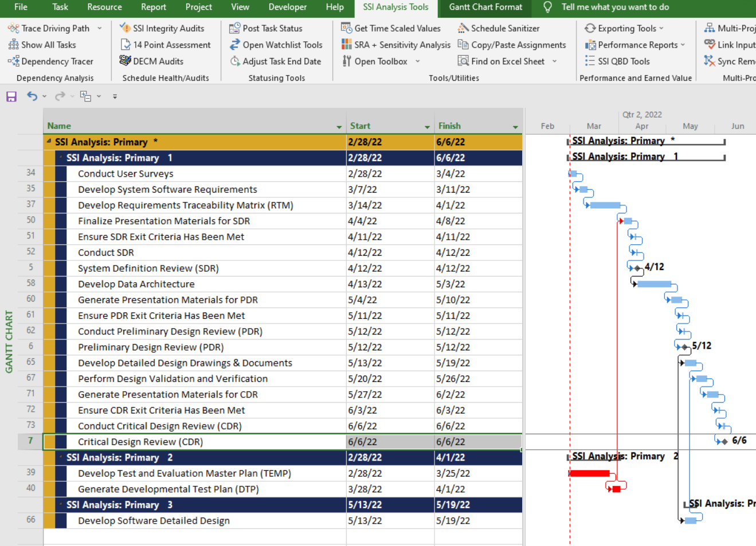Open the Finish column filter dropdown
Screen dimensions: 756x546
[x=515, y=127]
